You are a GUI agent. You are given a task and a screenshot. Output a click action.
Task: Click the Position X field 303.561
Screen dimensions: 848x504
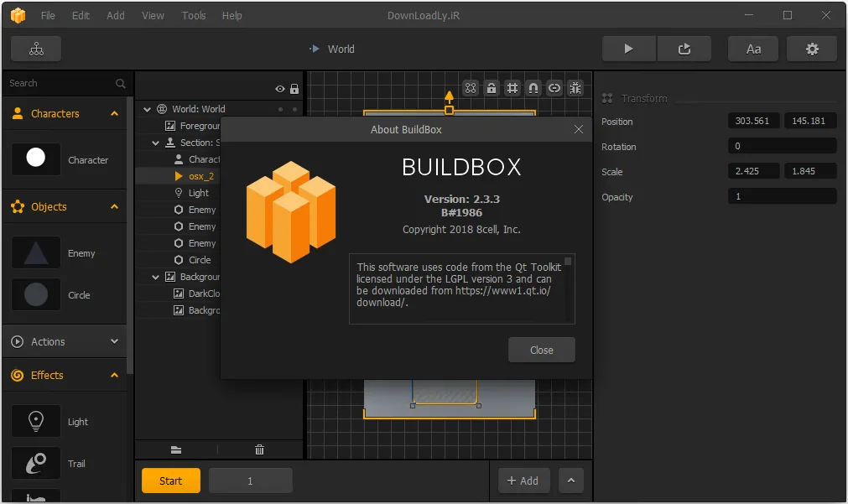(x=753, y=121)
